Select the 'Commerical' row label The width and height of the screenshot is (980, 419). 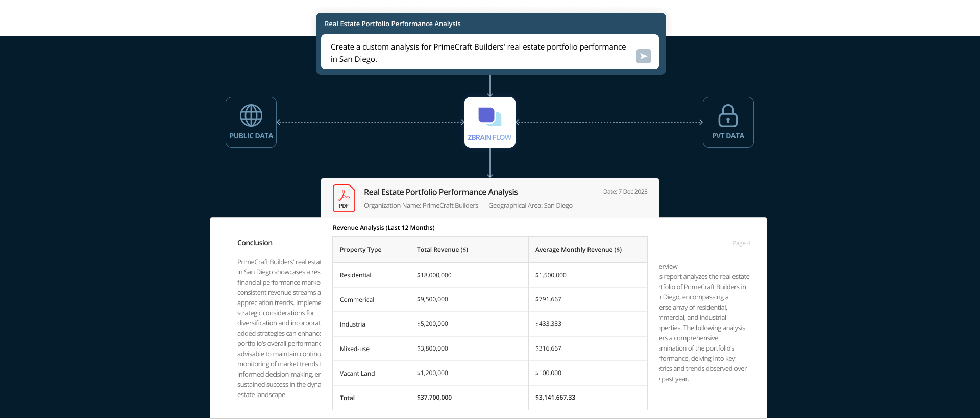coord(357,300)
